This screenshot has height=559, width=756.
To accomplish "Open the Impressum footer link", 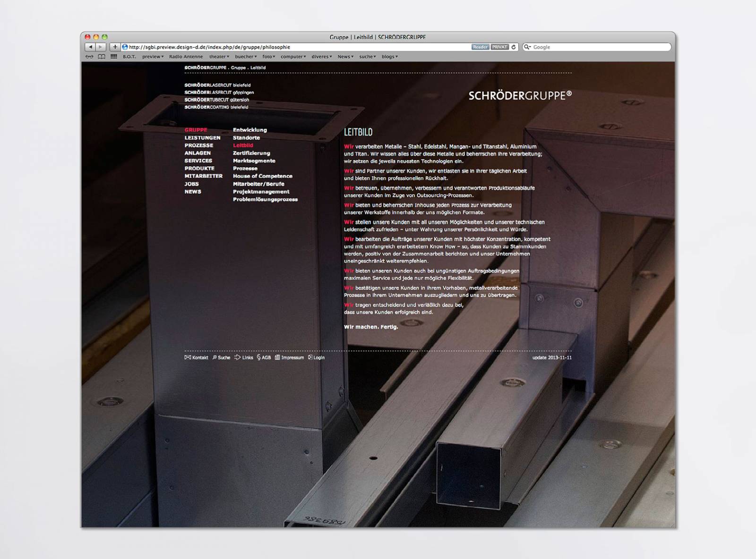I will [290, 357].
